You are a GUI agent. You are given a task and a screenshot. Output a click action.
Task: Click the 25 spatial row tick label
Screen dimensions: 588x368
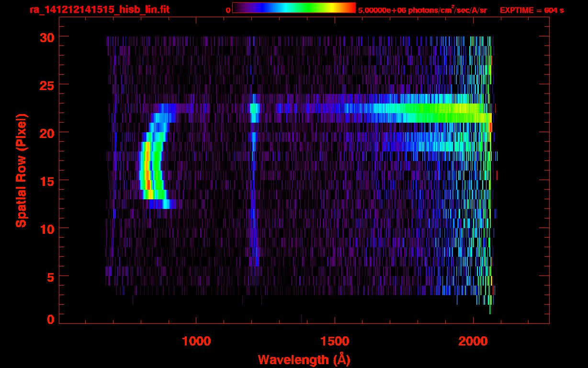coord(46,85)
